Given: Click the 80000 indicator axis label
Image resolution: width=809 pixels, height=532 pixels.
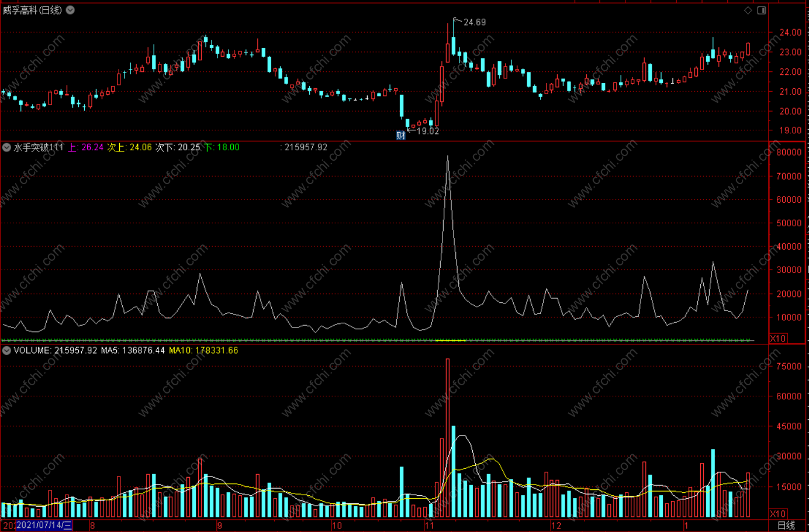Looking at the screenshot, I should (x=789, y=152).
